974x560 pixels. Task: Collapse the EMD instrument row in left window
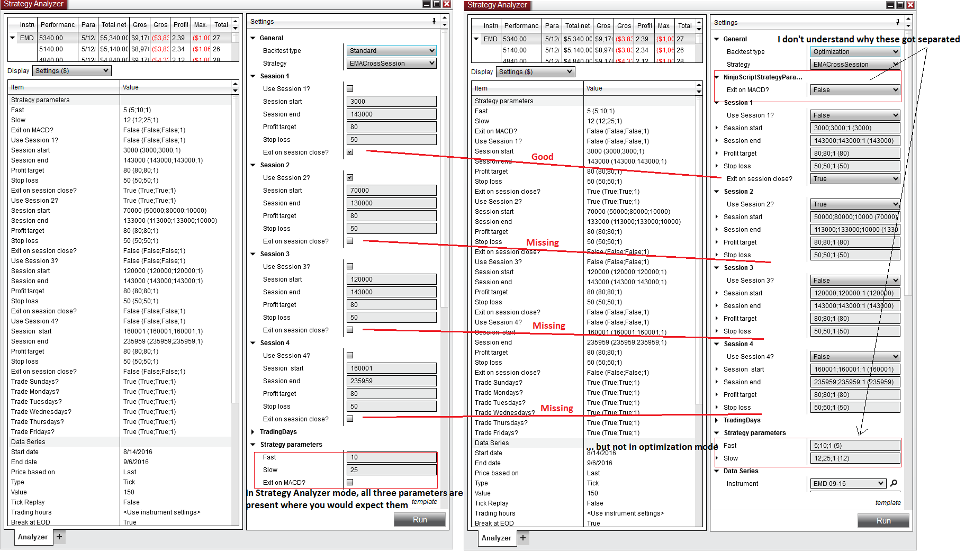point(12,38)
